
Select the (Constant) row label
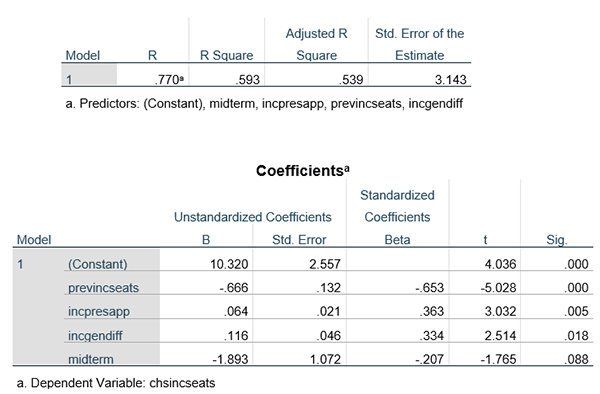[98, 264]
